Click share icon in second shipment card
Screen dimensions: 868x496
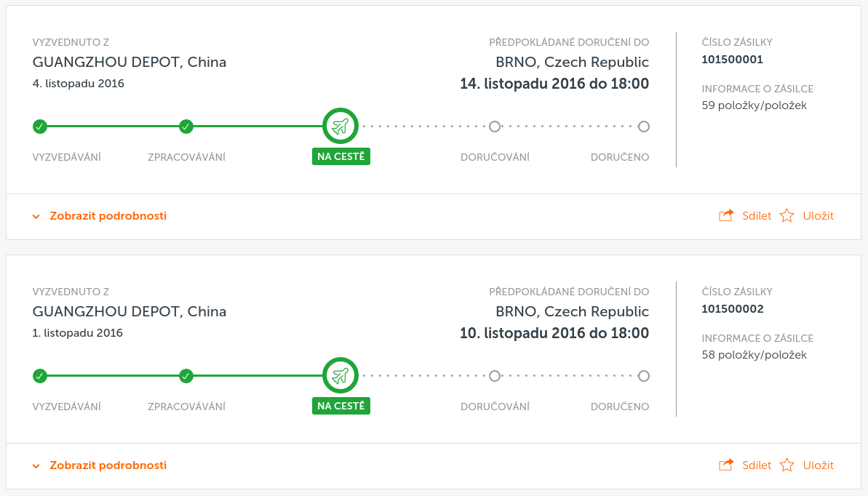725,465
